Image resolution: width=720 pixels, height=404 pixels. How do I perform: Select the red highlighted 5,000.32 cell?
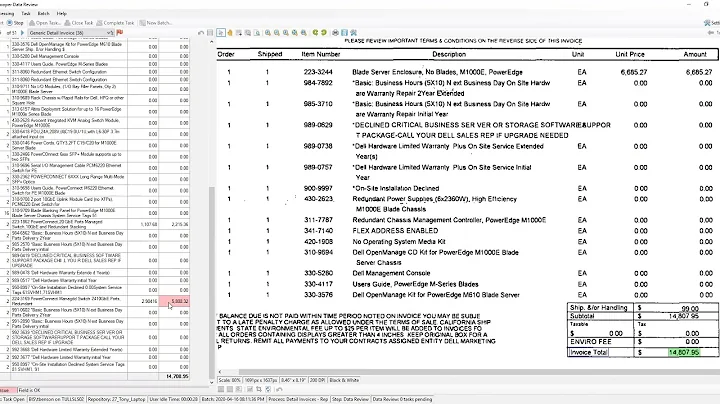(x=174, y=302)
